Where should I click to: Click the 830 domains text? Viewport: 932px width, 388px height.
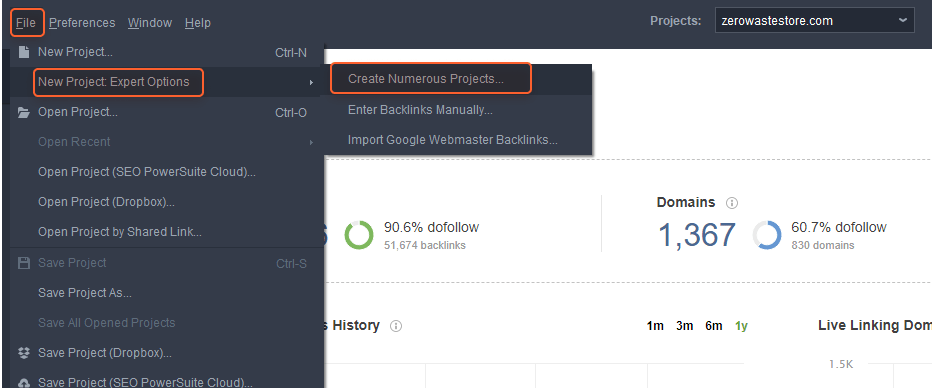(823, 245)
